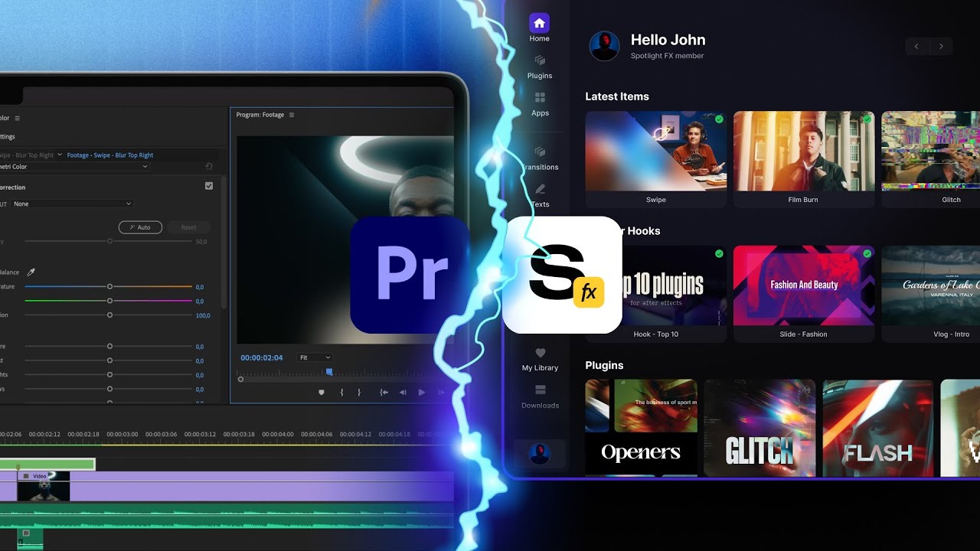Open the Hook - Top 10 card

click(x=656, y=294)
